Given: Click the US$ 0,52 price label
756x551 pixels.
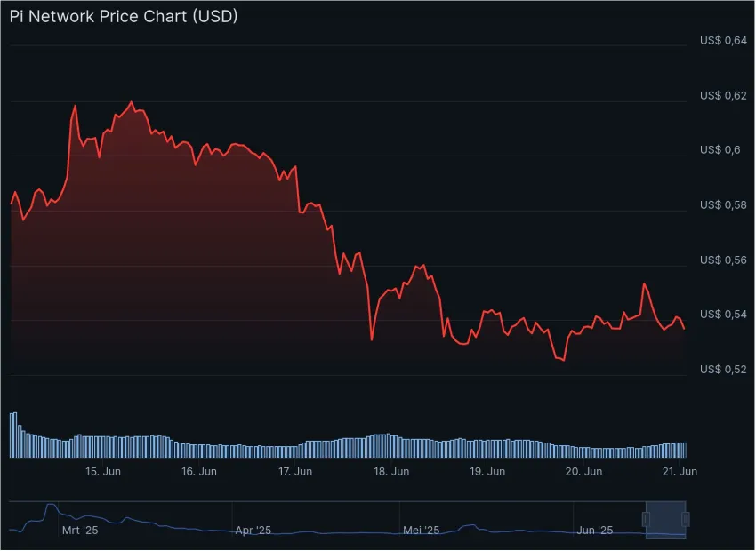Looking at the screenshot, I should (722, 367).
